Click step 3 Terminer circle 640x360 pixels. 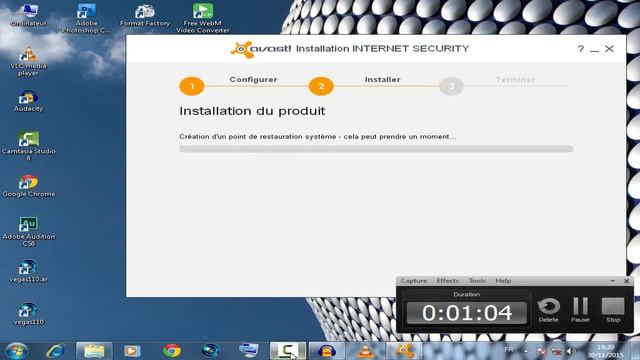click(451, 86)
